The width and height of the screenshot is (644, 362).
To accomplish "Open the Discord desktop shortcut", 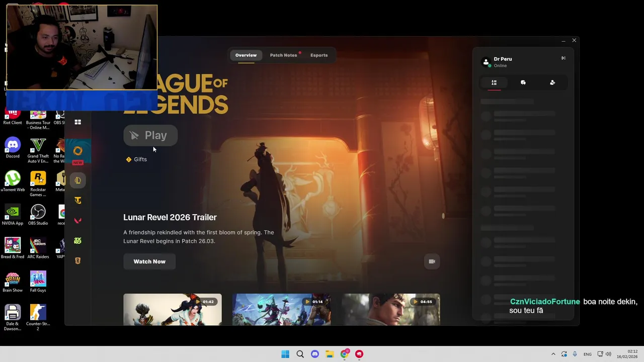I will tap(13, 148).
